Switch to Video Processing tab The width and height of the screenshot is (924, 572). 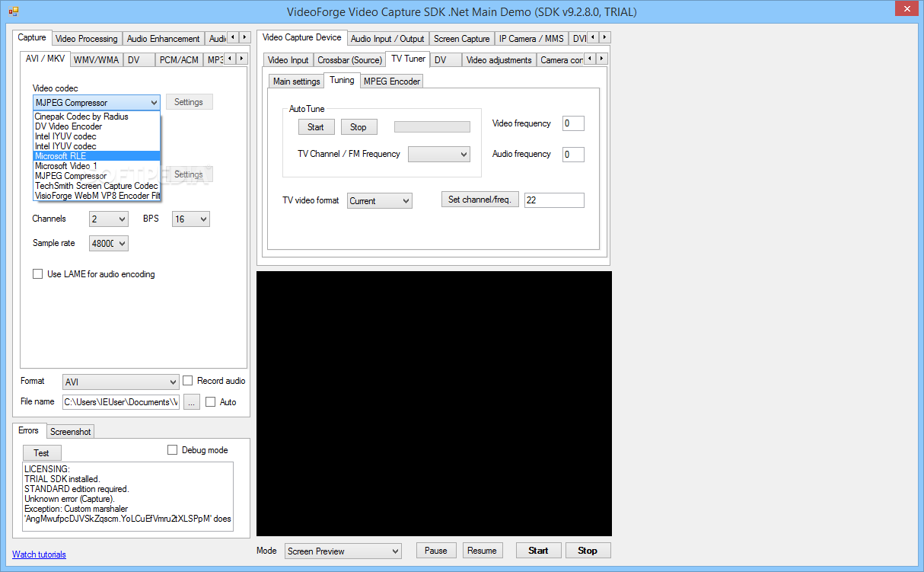point(87,39)
